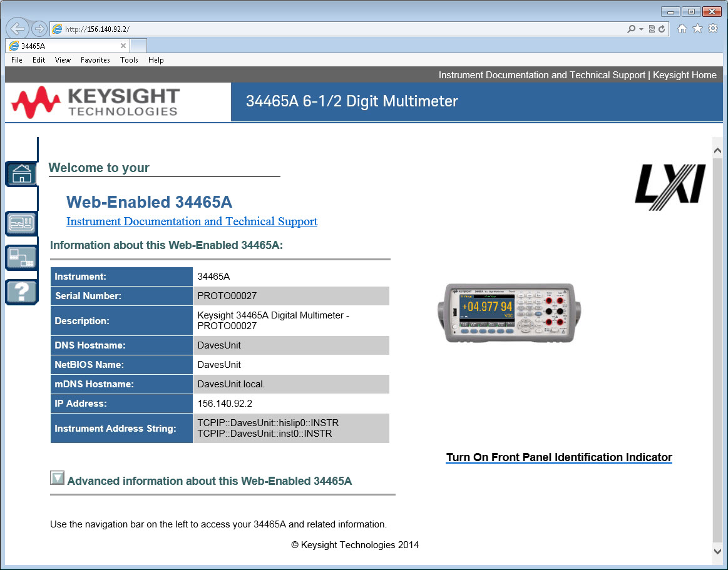The width and height of the screenshot is (728, 570).
Task: Click top bar Instrument Documentation and Technical Support
Action: point(542,74)
